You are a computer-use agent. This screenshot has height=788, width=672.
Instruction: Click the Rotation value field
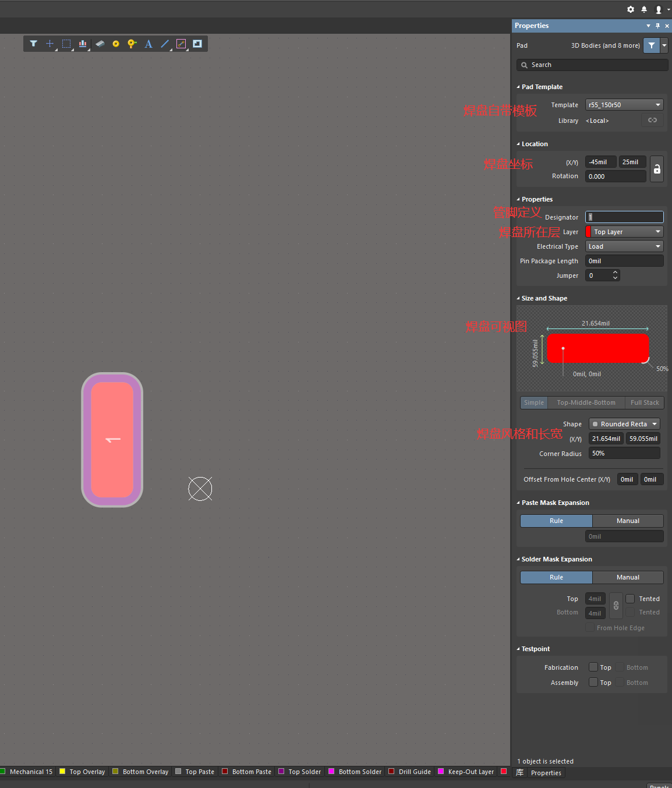point(616,176)
